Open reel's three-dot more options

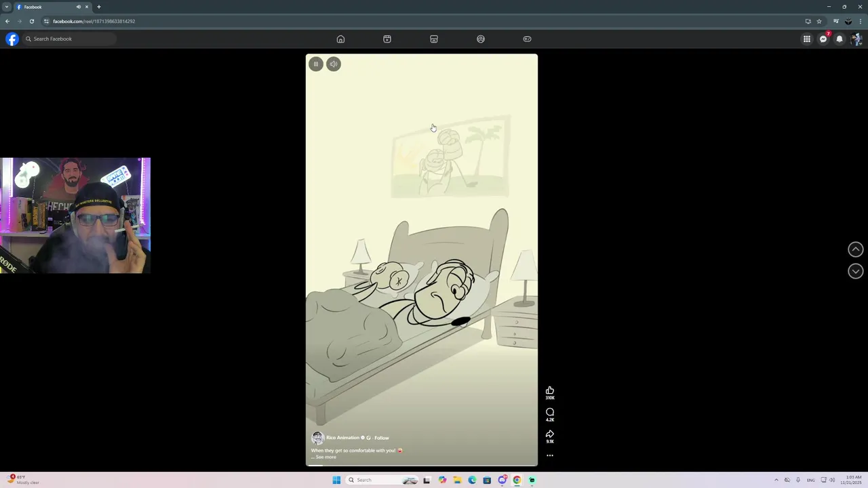pos(550,455)
